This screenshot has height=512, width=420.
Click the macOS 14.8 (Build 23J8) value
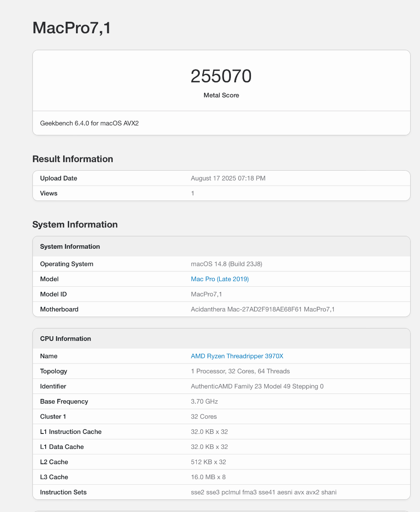point(226,264)
